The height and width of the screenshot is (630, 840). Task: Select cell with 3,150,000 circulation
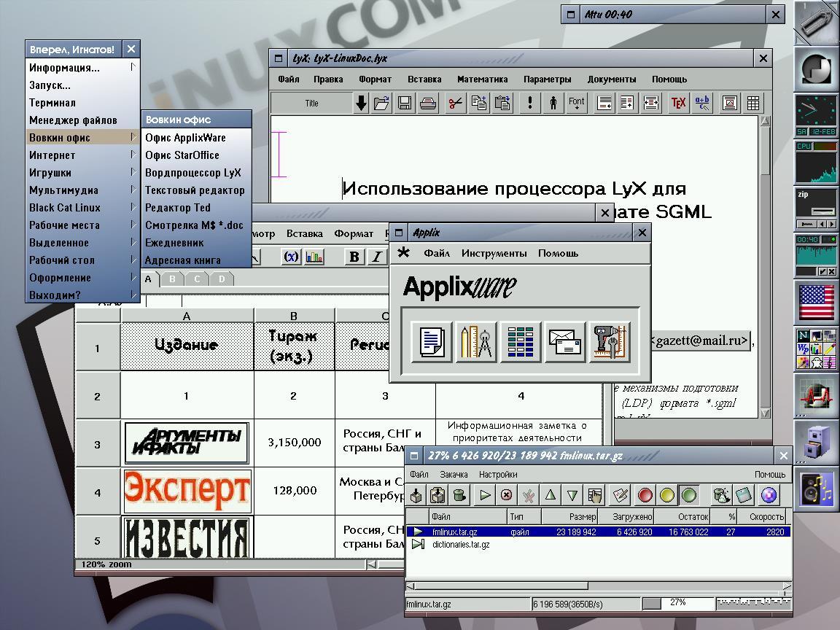click(x=294, y=443)
